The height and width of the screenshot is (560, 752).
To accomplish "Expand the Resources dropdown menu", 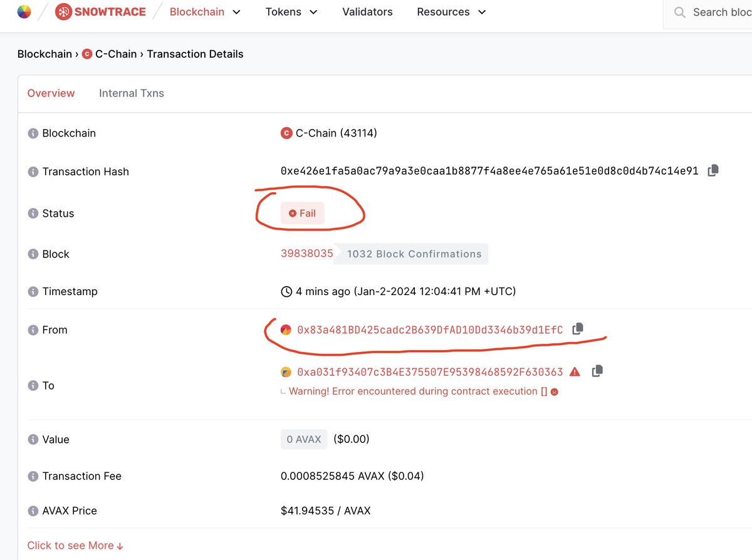I will click(451, 12).
